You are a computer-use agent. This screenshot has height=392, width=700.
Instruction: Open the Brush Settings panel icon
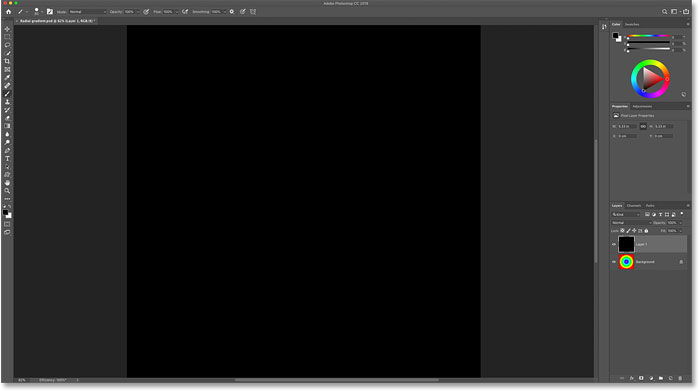pyautogui.click(x=50, y=12)
